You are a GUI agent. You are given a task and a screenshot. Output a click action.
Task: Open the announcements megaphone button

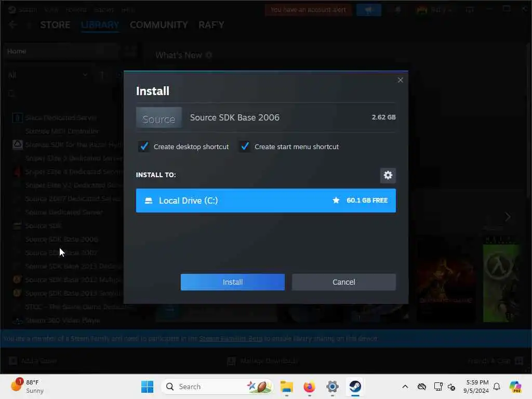pos(369,10)
